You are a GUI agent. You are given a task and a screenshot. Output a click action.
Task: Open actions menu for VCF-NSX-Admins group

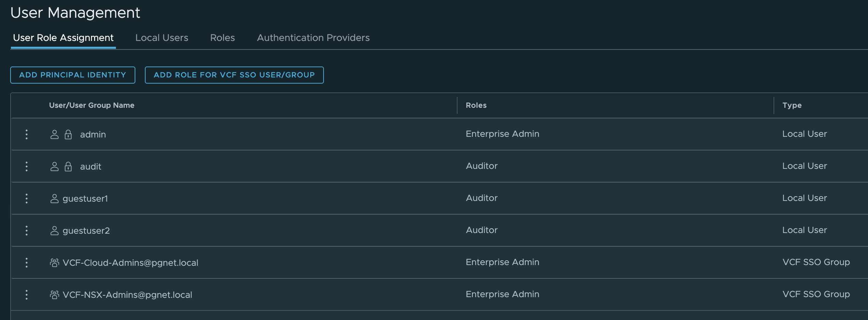27,295
